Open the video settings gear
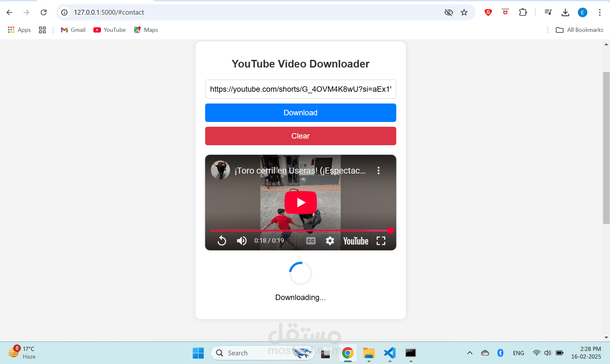 330,241
